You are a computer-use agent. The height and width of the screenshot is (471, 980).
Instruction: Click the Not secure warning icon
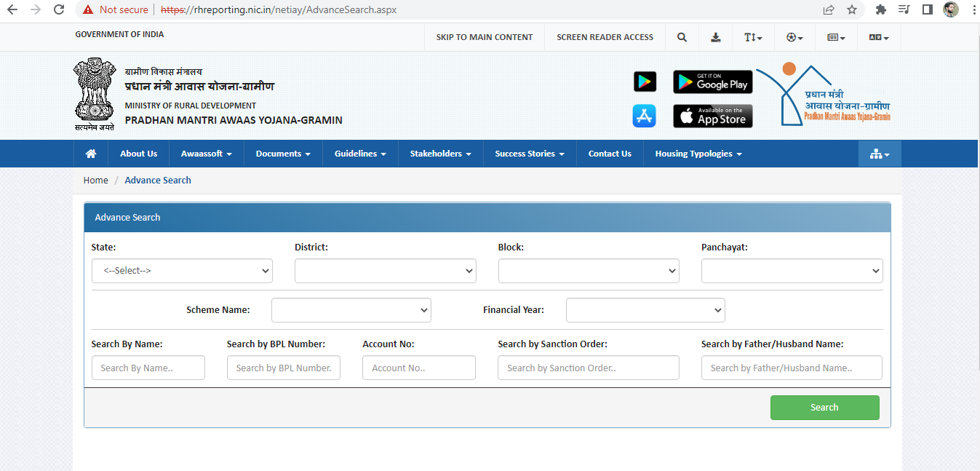pyautogui.click(x=88, y=9)
